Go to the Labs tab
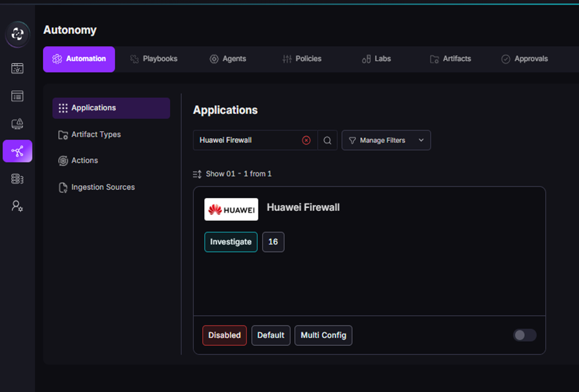579x392 pixels. pyautogui.click(x=376, y=59)
